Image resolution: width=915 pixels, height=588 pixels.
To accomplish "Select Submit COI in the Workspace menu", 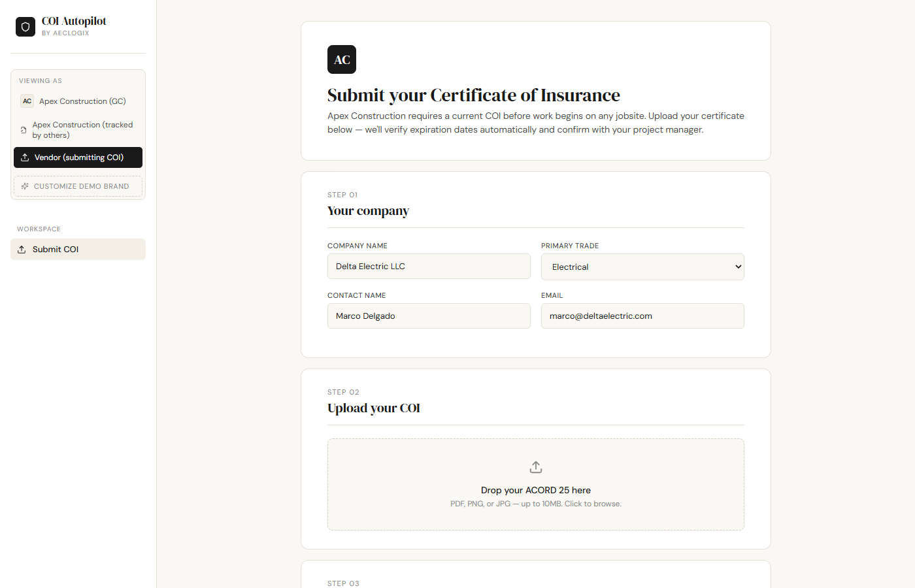I will [x=78, y=249].
